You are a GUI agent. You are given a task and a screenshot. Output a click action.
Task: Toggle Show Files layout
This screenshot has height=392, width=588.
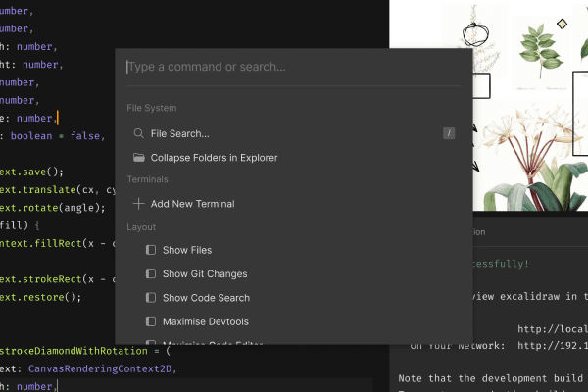tap(186, 251)
